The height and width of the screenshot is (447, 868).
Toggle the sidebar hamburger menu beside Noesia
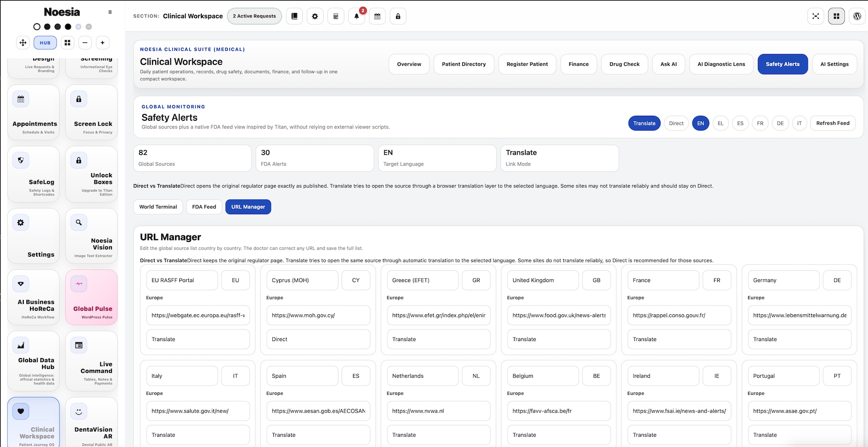pos(110,12)
